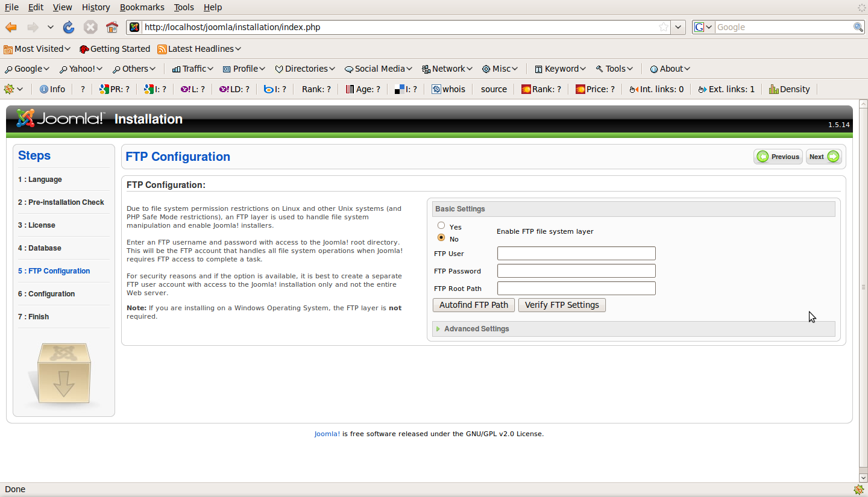The width and height of the screenshot is (868, 497).
Task: Click step '6 : Configuration' in Steps
Action: tap(46, 294)
